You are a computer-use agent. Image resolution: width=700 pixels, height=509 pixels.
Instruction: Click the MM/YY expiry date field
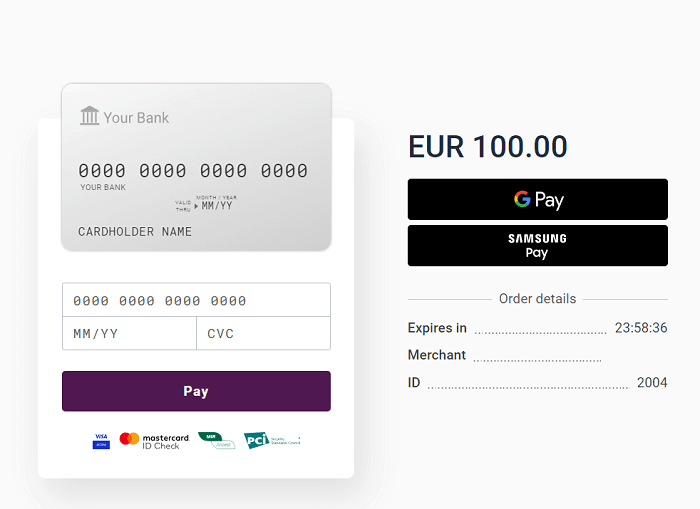tap(129, 333)
